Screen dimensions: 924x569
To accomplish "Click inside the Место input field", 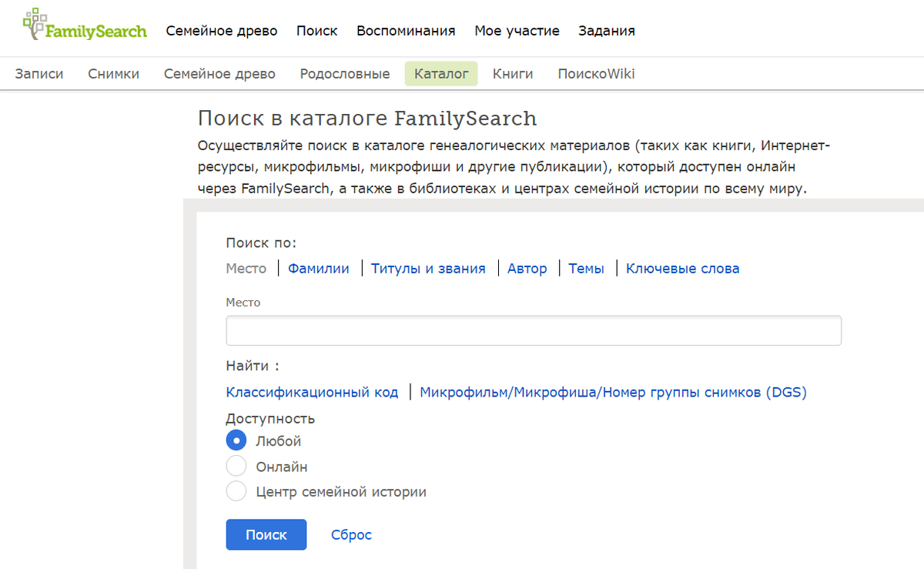I will point(533,330).
